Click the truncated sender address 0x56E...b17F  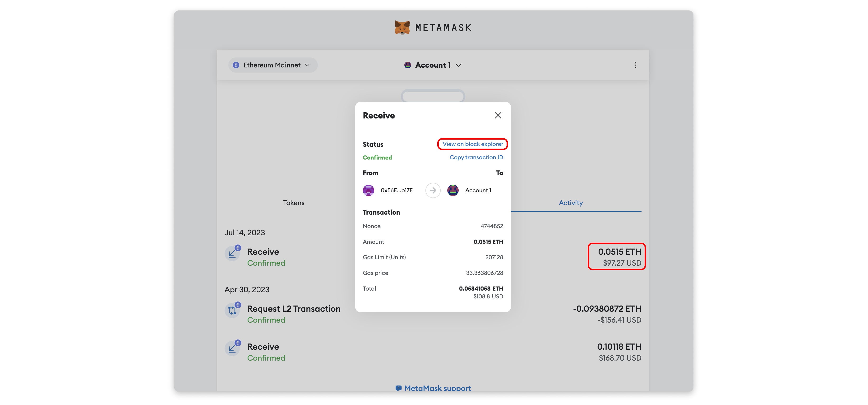point(396,190)
